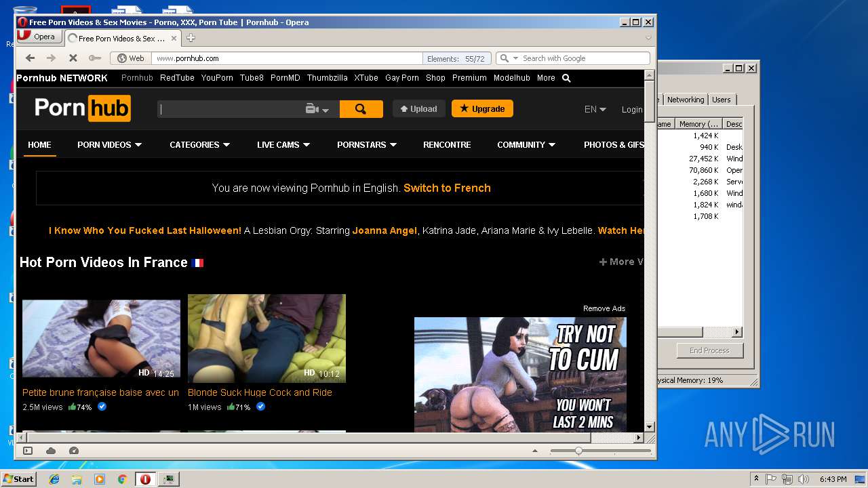This screenshot has height=488, width=868.
Task: Open the Start menu
Action: (19, 479)
